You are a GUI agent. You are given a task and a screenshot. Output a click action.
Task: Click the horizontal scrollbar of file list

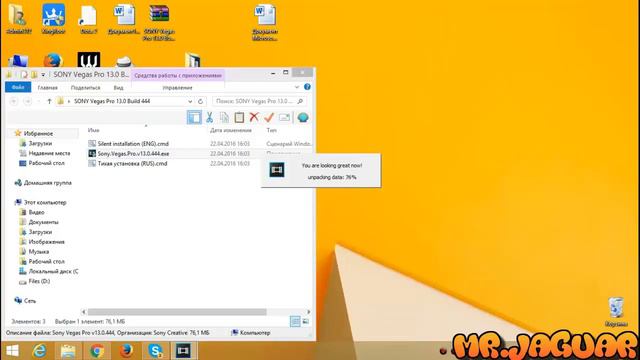pyautogui.click(x=177, y=312)
